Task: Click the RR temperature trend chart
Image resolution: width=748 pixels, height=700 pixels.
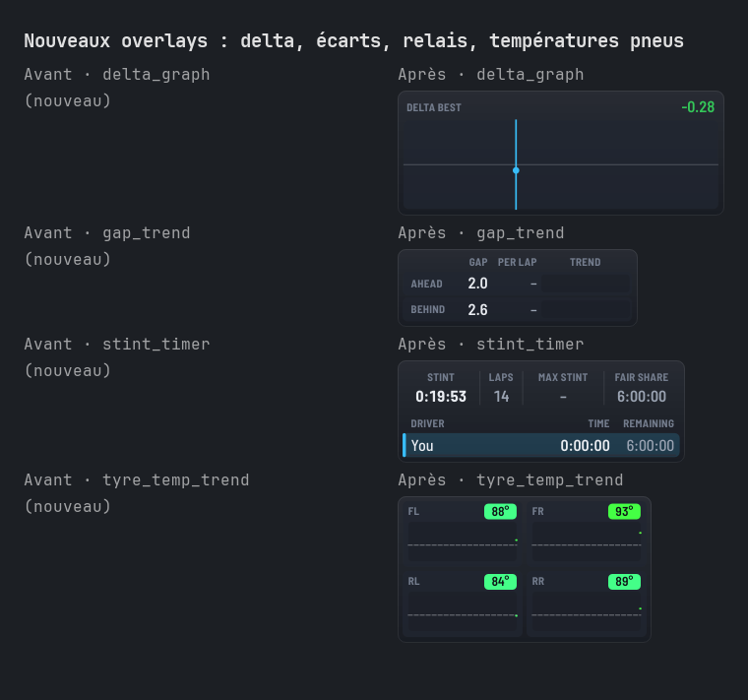Action: pyautogui.click(x=587, y=611)
